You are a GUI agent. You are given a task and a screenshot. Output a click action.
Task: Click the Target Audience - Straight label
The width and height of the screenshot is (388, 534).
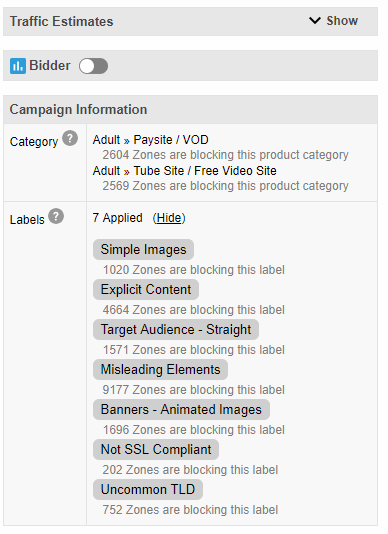176,329
